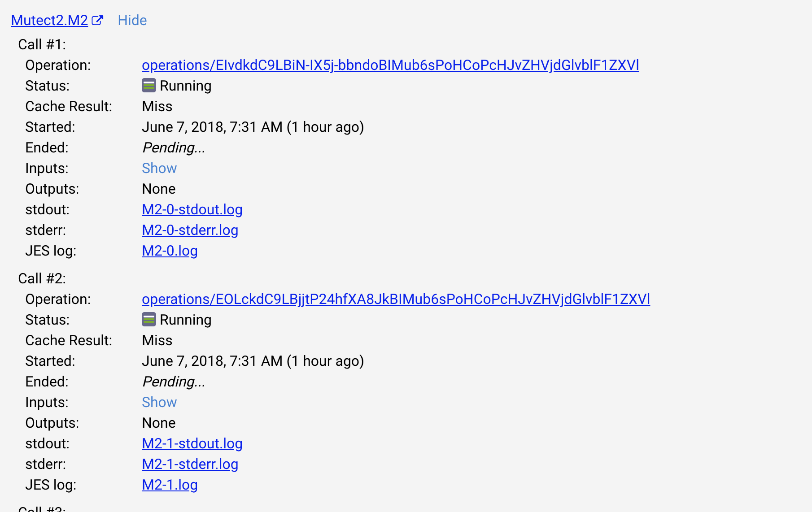The width and height of the screenshot is (812, 512).
Task: Click the Call #2 heading
Action: (x=42, y=278)
